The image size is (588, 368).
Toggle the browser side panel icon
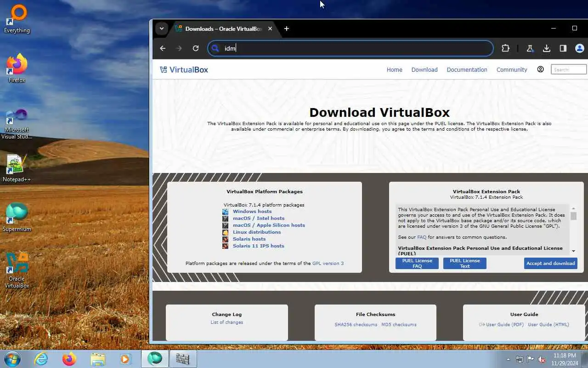[563, 48]
